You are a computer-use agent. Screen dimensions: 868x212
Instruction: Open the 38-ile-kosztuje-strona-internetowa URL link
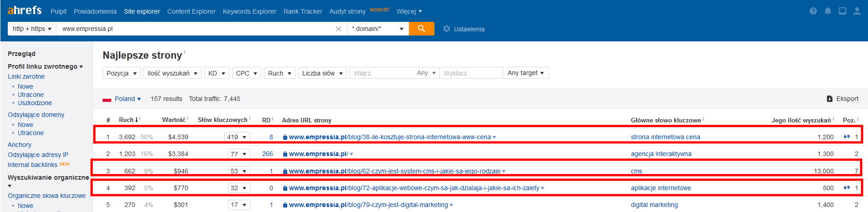390,137
